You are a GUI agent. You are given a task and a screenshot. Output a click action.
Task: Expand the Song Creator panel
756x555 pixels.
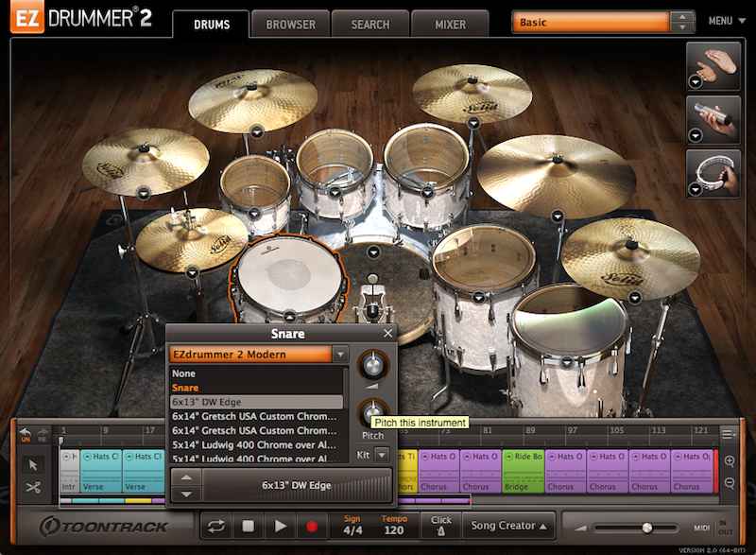(508, 526)
